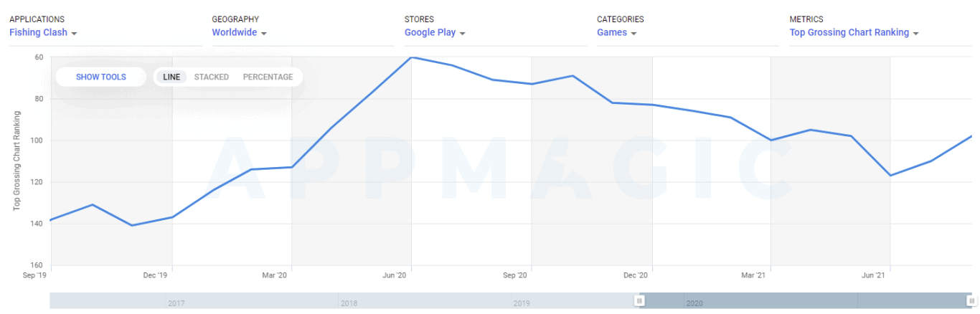
Task: Switch chart to Percentage mode
Action: [x=268, y=77]
